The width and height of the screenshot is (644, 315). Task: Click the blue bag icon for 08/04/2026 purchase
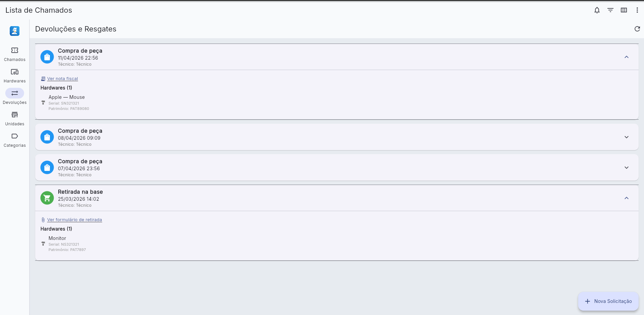pyautogui.click(x=47, y=137)
